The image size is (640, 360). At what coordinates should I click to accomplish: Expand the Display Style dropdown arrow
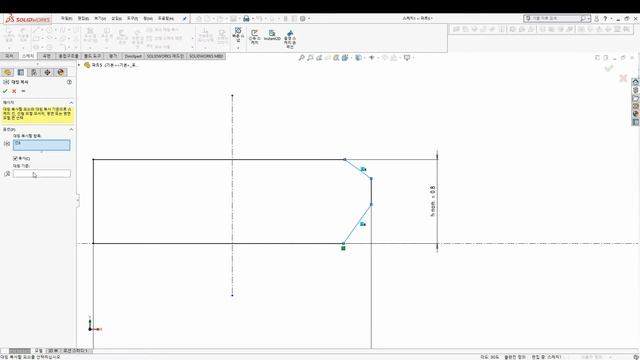(x=364, y=58)
